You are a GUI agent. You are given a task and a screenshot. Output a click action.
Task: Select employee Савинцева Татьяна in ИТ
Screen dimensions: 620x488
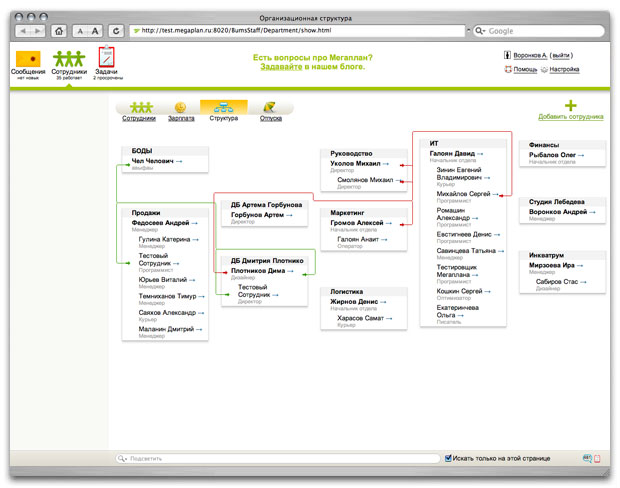tap(466, 251)
